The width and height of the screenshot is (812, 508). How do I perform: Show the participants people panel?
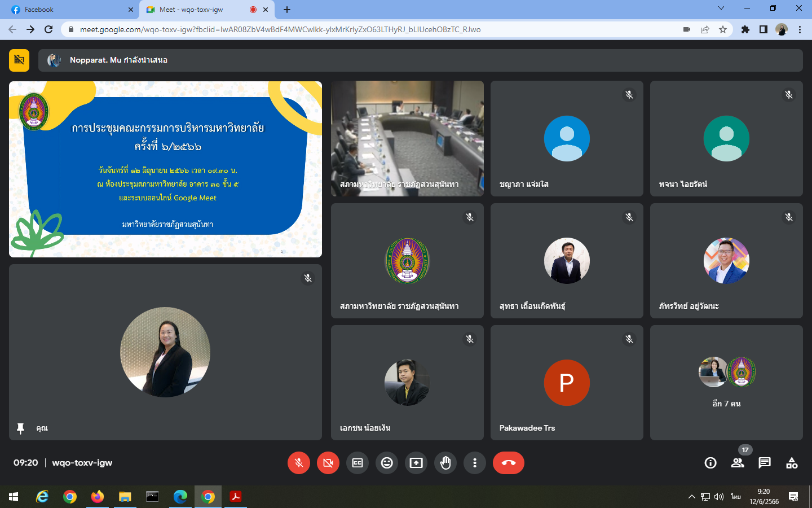click(x=737, y=463)
